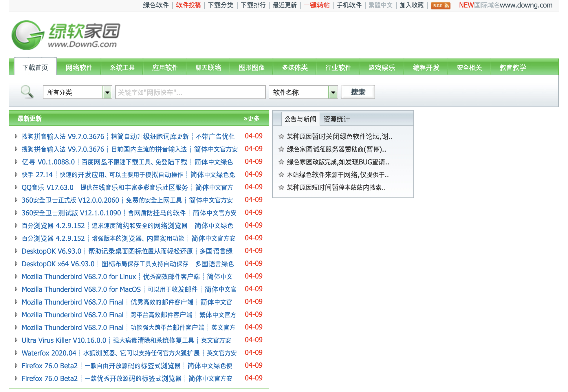Open the 网络软件 navigation menu item

[79, 68]
